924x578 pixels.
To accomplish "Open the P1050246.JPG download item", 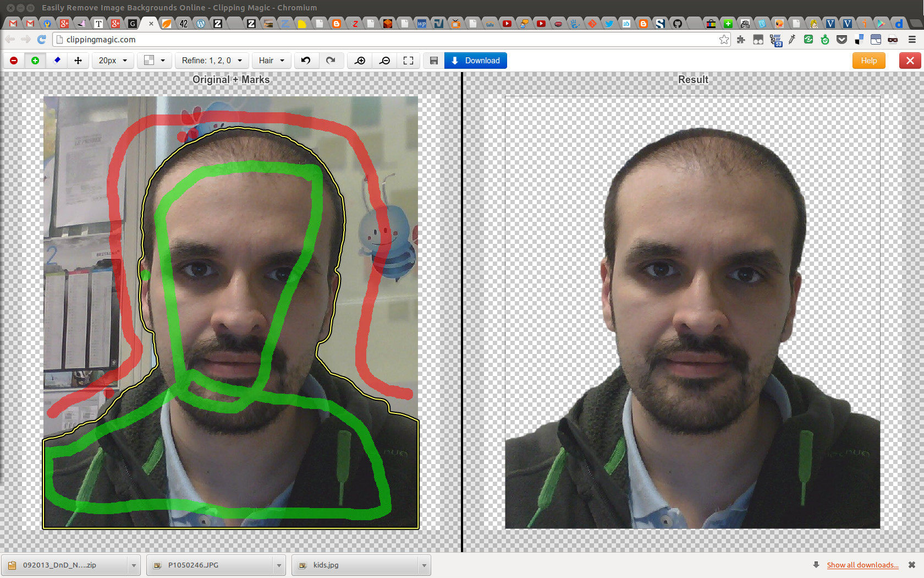I will 209,565.
